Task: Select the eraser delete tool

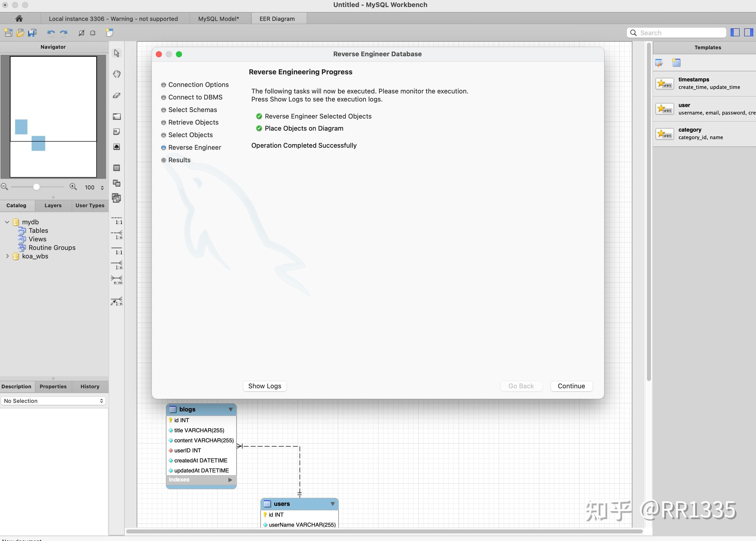Action: [116, 96]
